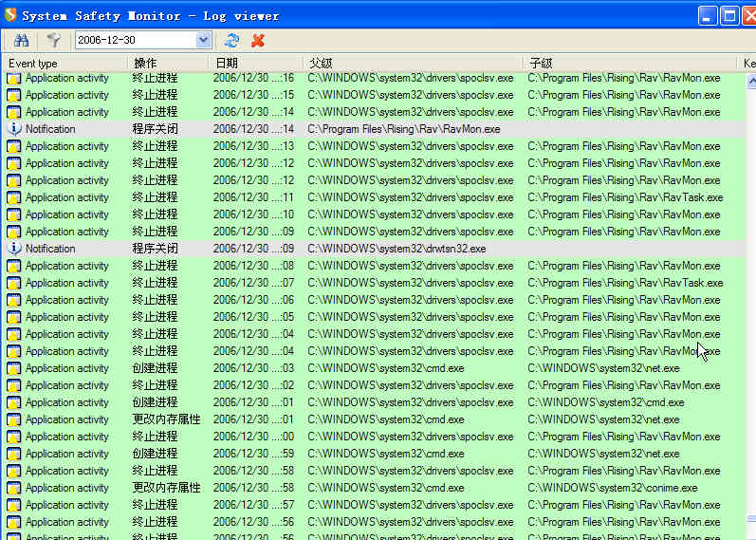
Task: Click the date cell ending in :06
Action: (253, 300)
